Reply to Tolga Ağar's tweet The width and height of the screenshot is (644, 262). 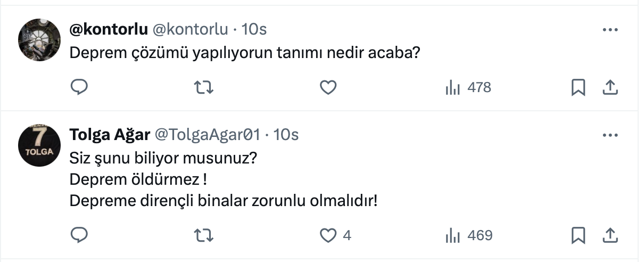[x=79, y=235]
